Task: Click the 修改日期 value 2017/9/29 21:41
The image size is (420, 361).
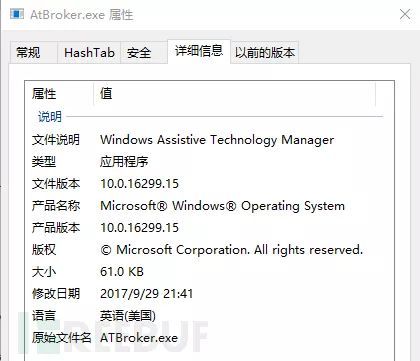Action: point(146,294)
